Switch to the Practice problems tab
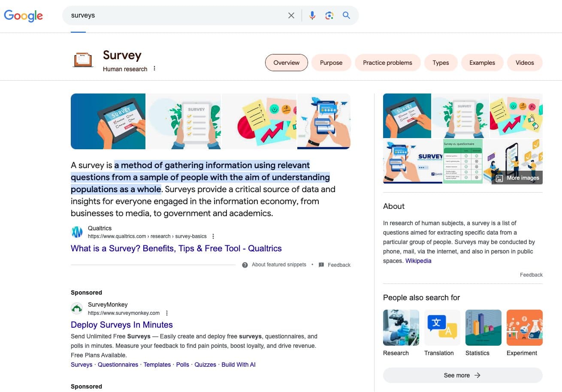The width and height of the screenshot is (562, 392). (387, 63)
